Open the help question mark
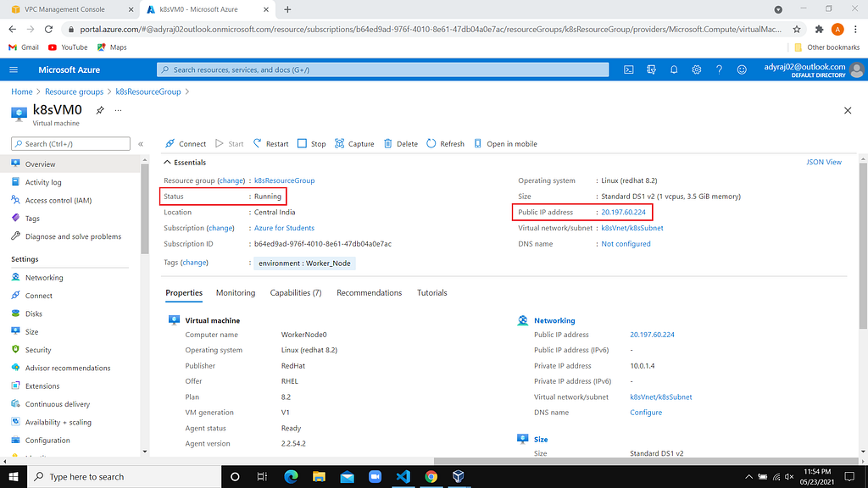Viewport: 868px width, 488px height. [719, 69]
